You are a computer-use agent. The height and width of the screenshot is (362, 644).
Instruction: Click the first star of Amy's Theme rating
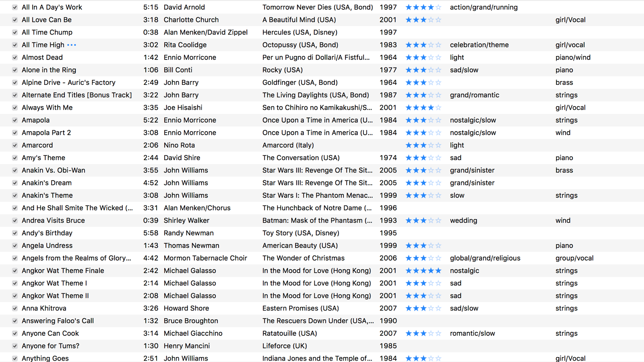pyautogui.click(x=409, y=158)
